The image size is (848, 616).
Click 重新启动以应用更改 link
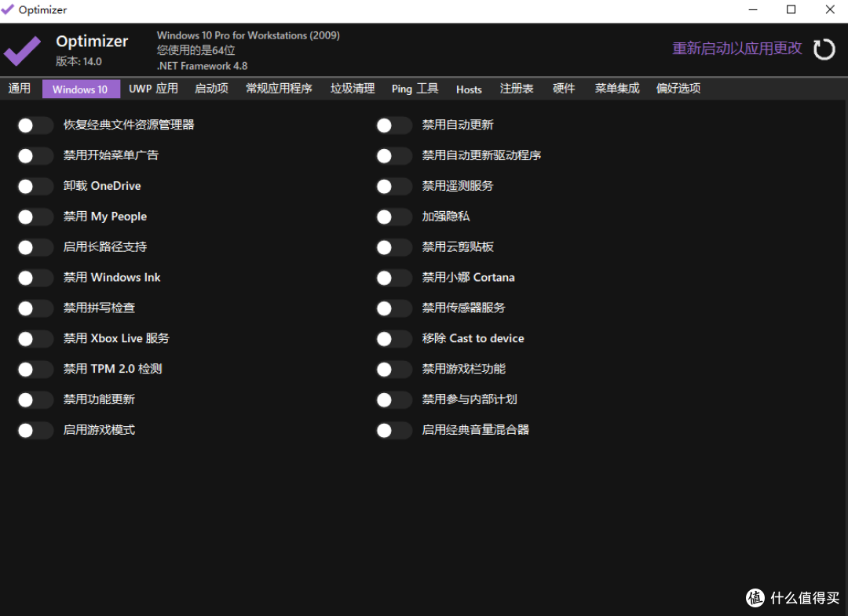(737, 49)
